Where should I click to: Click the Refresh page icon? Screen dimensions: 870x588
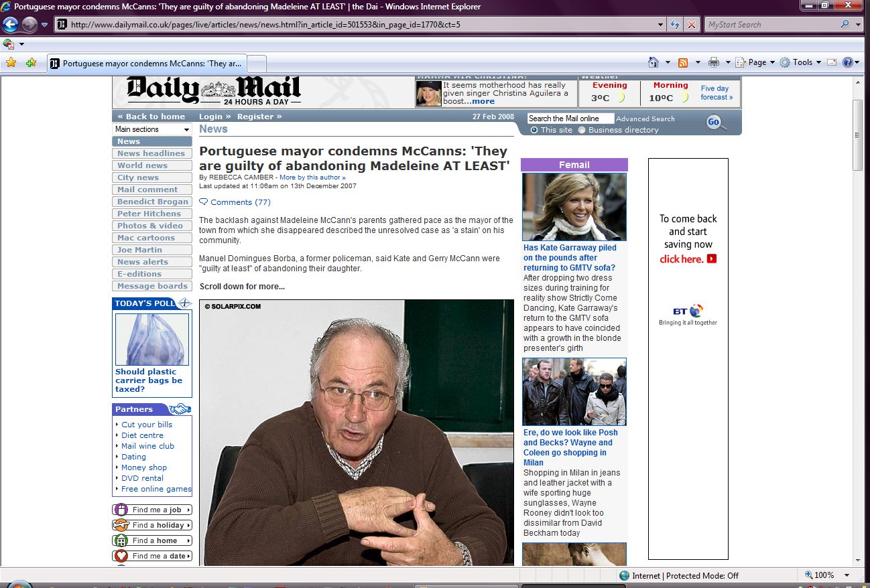pos(676,25)
